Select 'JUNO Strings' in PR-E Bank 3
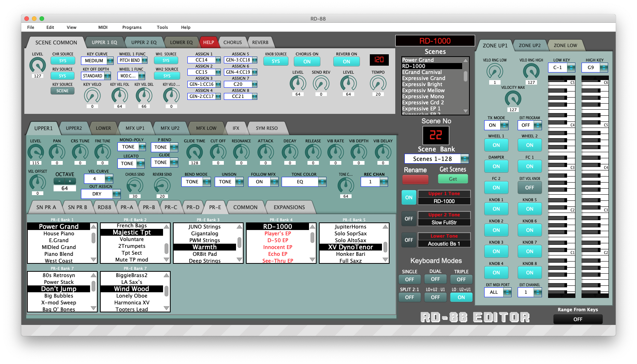The image size is (637, 364). tap(204, 227)
